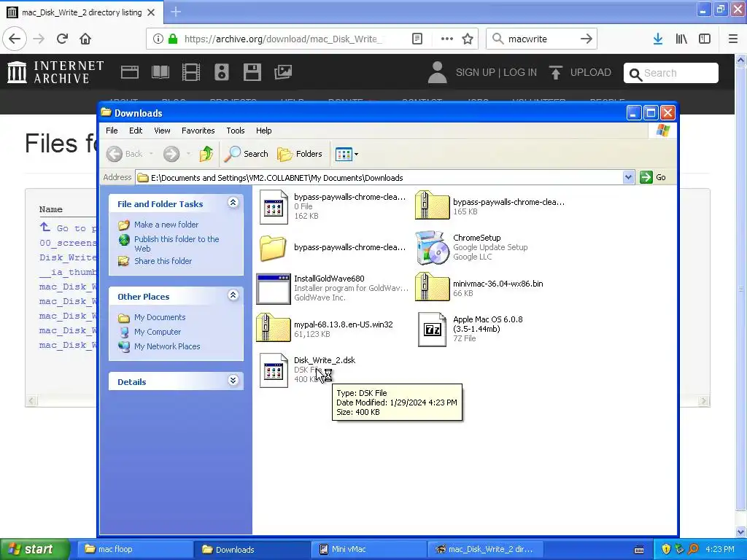Toggle the Folders pane button

(300, 154)
